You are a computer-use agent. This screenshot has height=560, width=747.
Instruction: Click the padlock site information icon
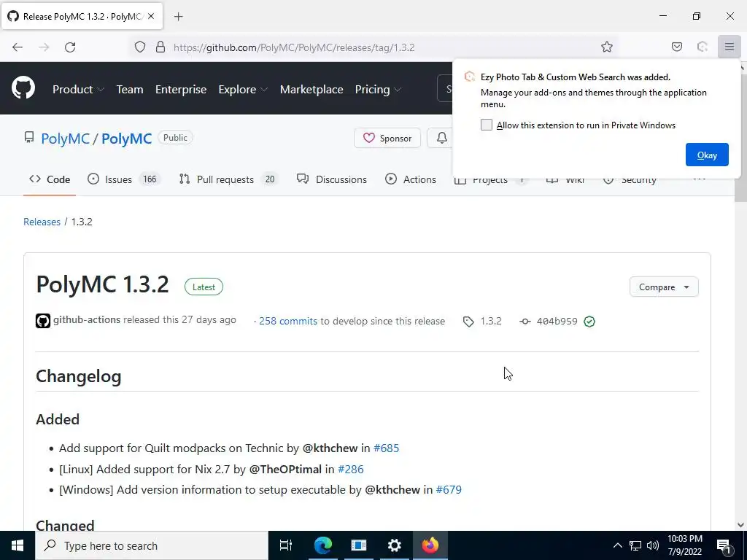160,47
